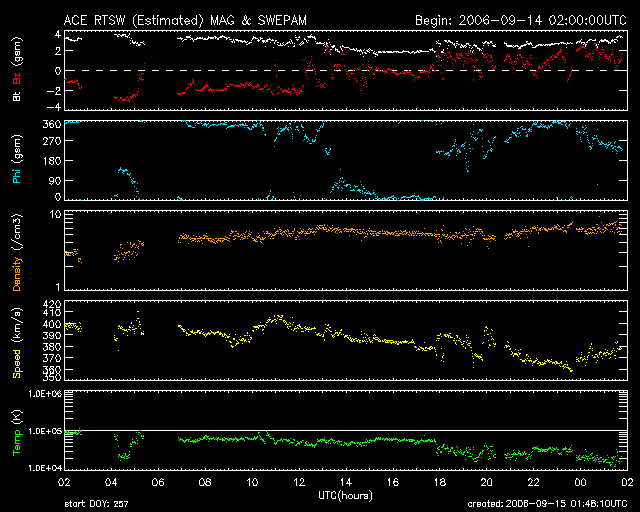The image size is (640, 512).
Task: Click the 1 tick label on Density axis
Action: pos(58,287)
